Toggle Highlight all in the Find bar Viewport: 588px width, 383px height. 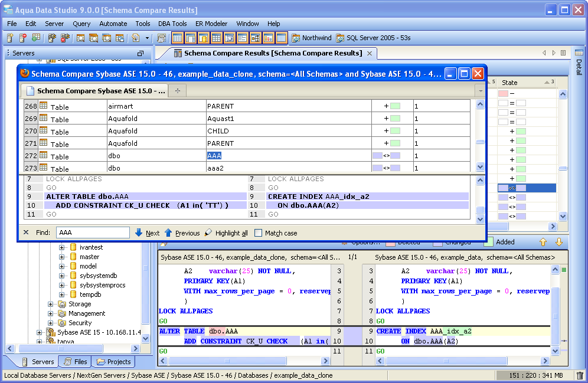tap(226, 233)
